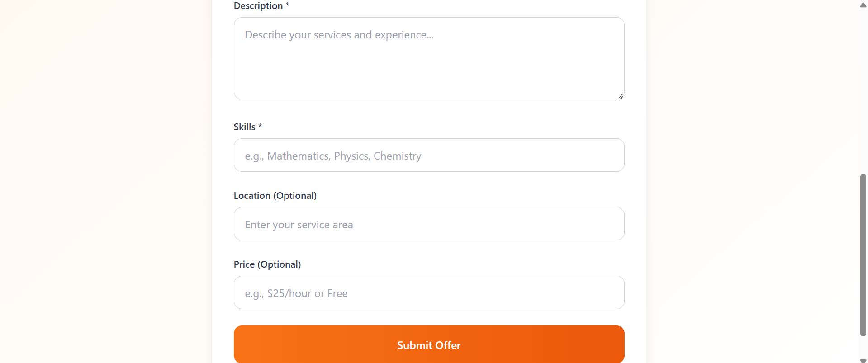Viewport: 868px width, 363px height.
Task: Click the textarea resize handle corner
Action: click(621, 96)
